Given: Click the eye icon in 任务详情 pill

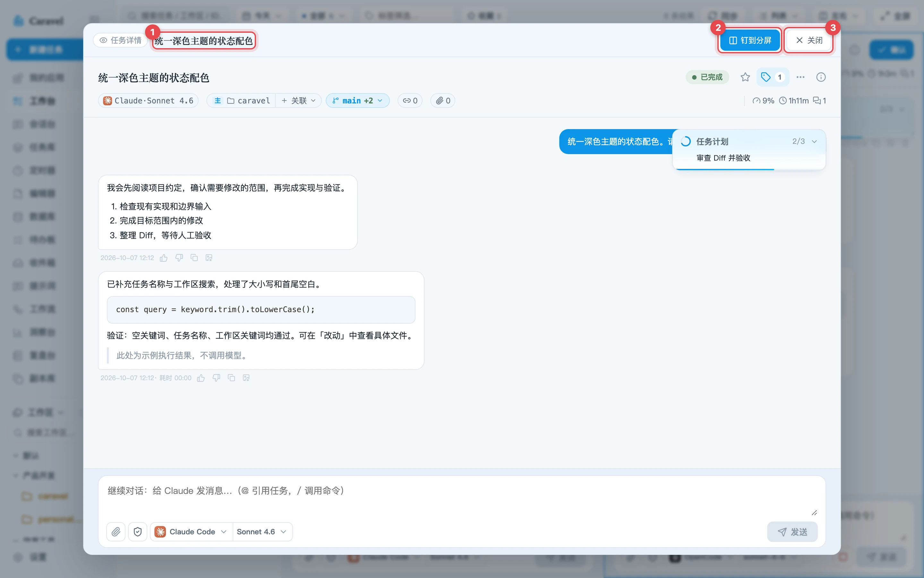Looking at the screenshot, I should [x=103, y=40].
